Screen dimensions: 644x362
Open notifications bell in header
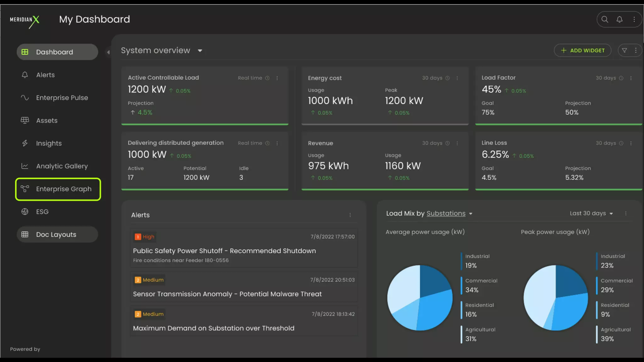pyautogui.click(x=619, y=19)
